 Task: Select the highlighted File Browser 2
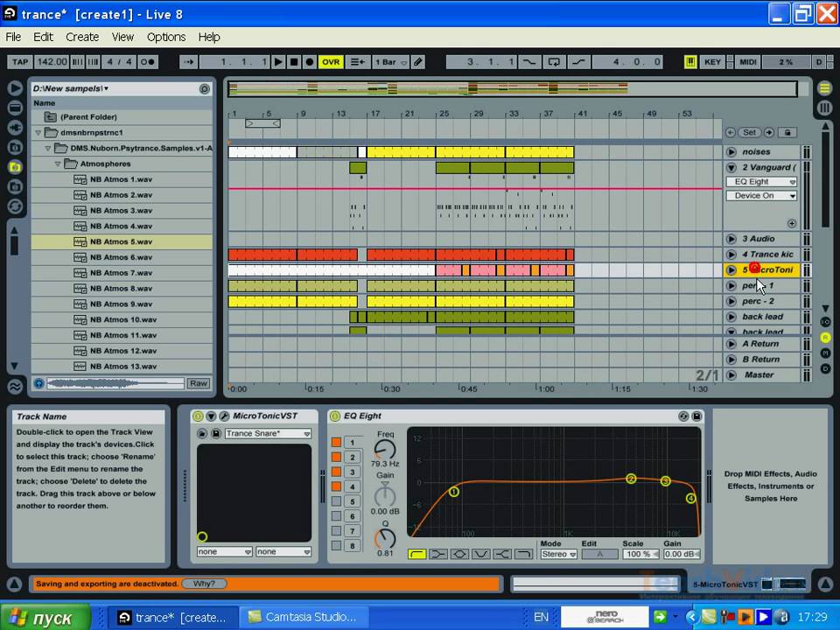tap(15, 167)
